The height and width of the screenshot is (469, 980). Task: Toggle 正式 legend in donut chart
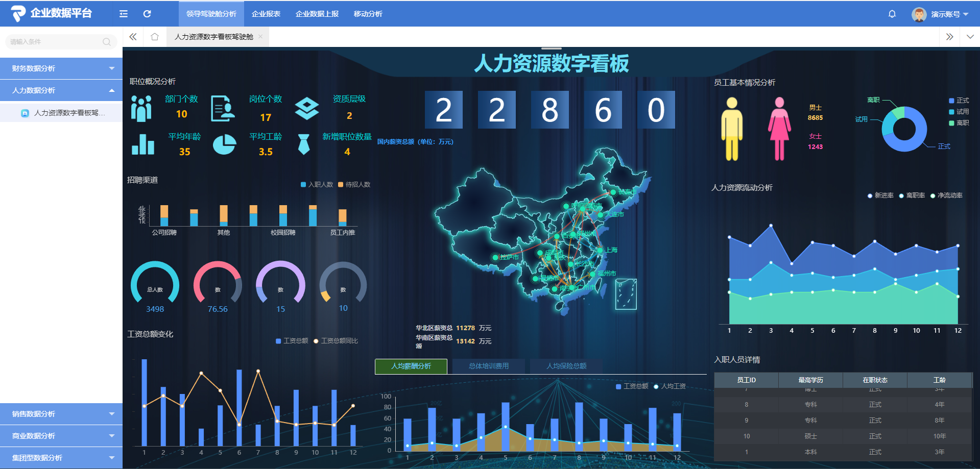tap(959, 101)
